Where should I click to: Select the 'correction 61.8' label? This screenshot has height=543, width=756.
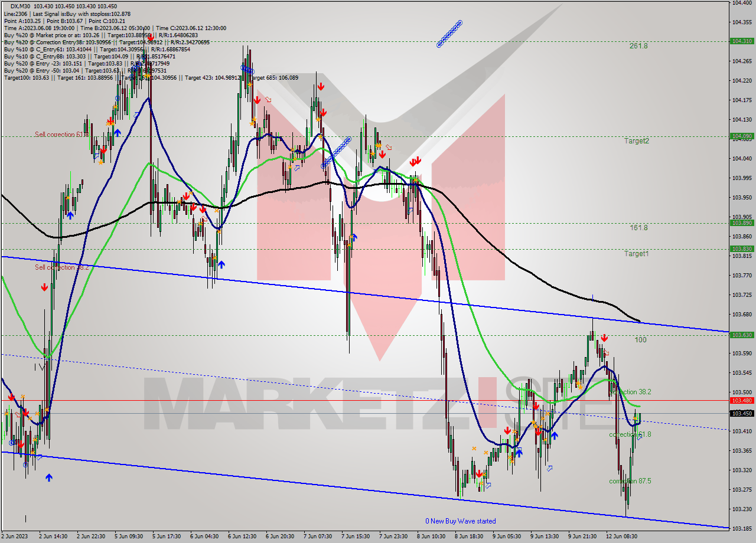630,434
